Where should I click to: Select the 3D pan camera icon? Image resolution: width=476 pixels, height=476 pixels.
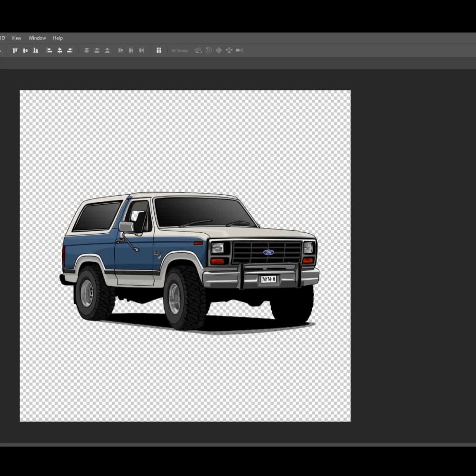tap(219, 50)
